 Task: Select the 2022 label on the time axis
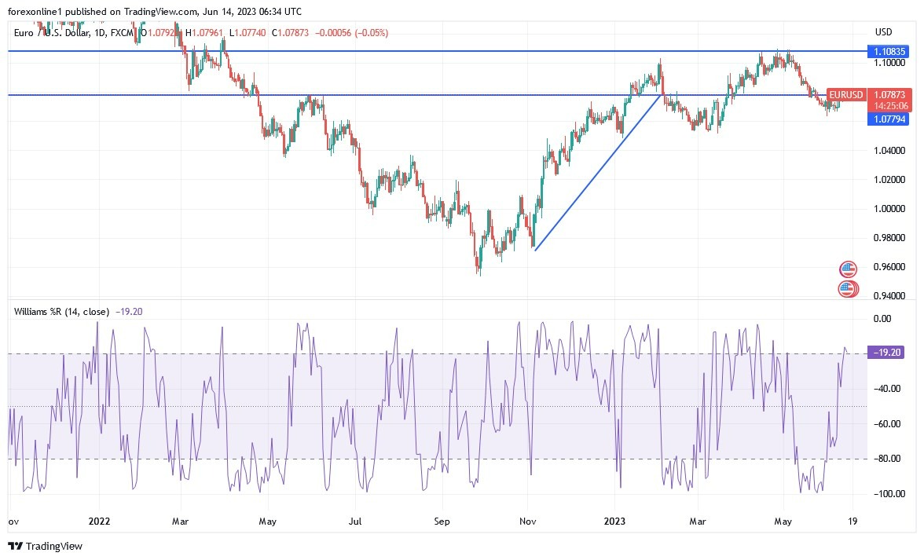click(x=100, y=521)
